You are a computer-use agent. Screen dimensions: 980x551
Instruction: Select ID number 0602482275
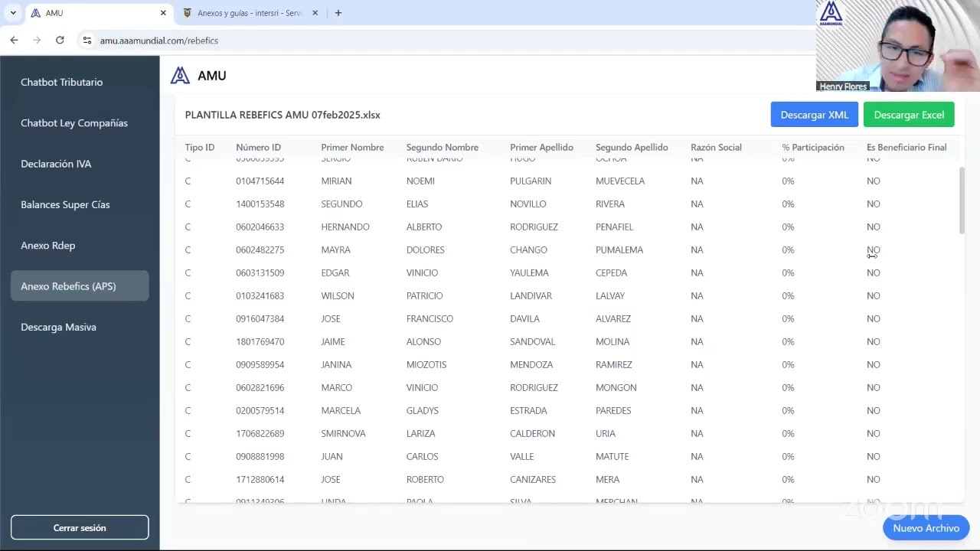click(260, 249)
